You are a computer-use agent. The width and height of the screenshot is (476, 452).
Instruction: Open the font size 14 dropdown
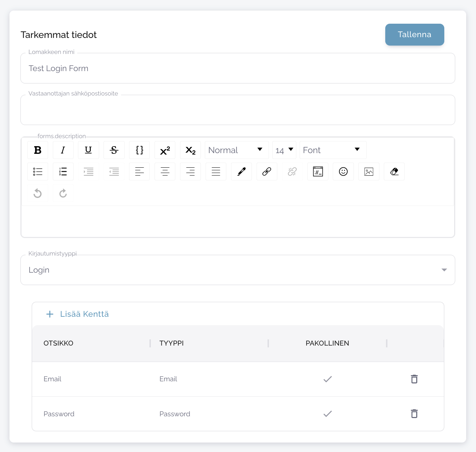coord(284,150)
